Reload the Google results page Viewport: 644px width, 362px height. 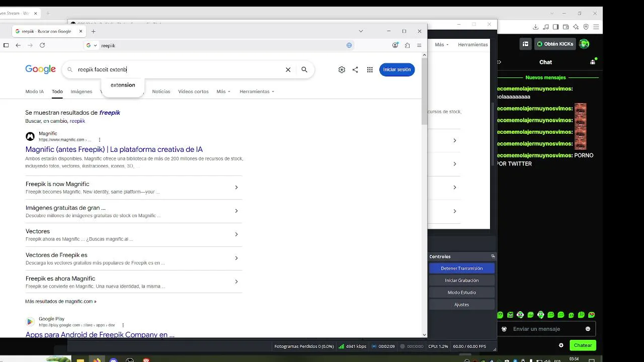[42, 45]
